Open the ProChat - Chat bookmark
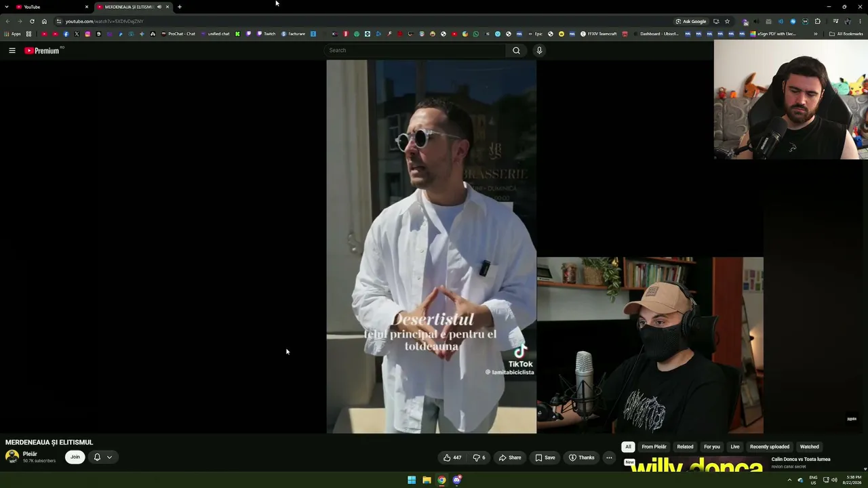The width and height of the screenshot is (868, 488). (x=178, y=34)
